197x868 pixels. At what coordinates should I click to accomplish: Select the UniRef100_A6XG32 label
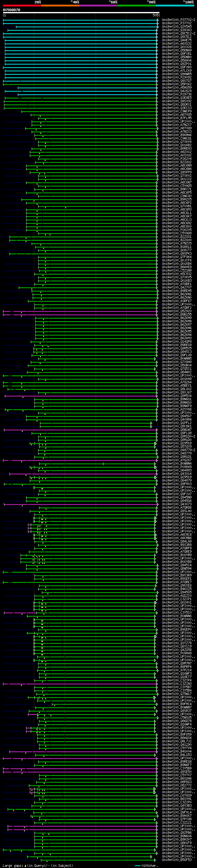pos(177,43)
